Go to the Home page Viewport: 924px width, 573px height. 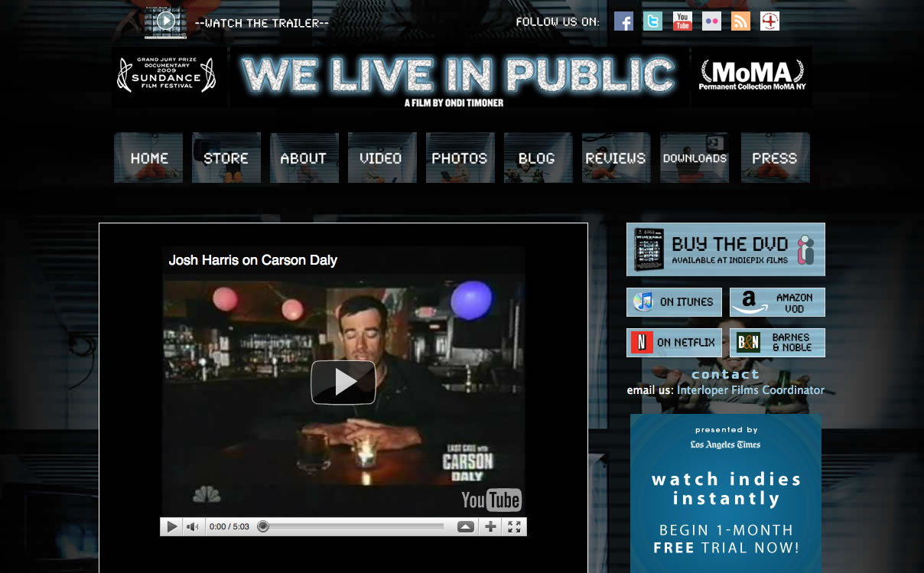point(148,158)
